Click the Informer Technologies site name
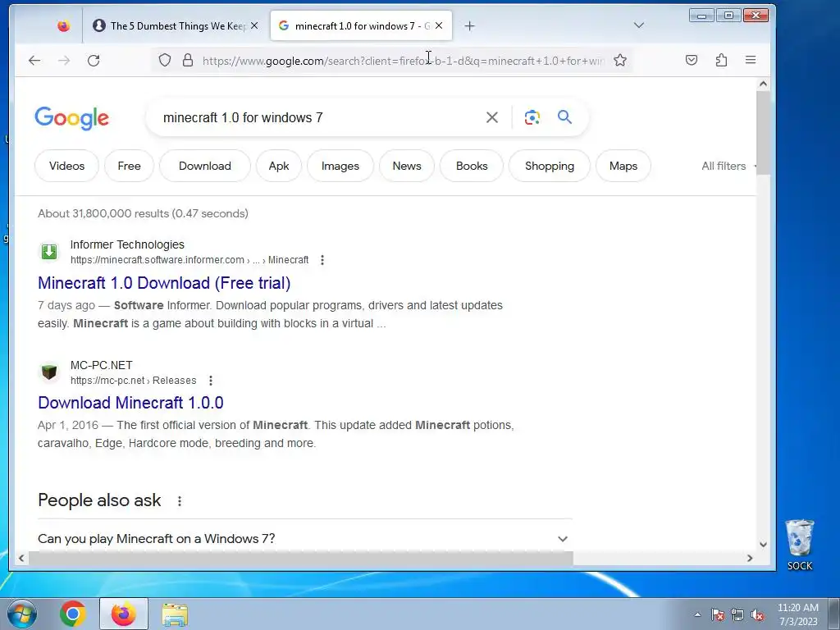 (x=127, y=244)
